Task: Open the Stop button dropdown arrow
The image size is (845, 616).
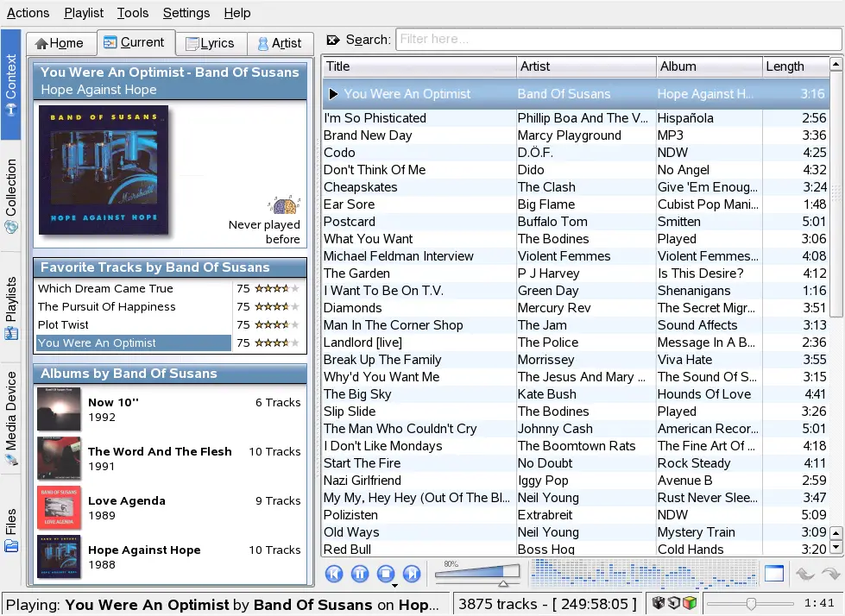Action: pyautogui.click(x=394, y=585)
